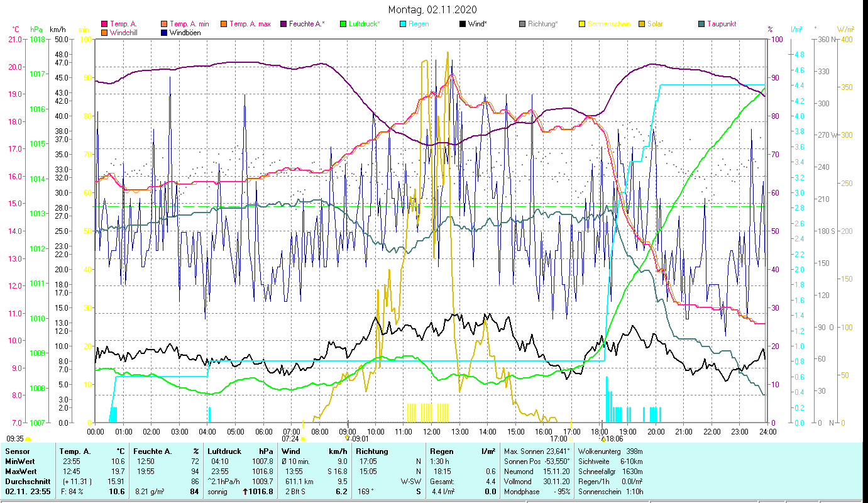
Task: Click the cyan Regen legend square
Action: tap(403, 25)
